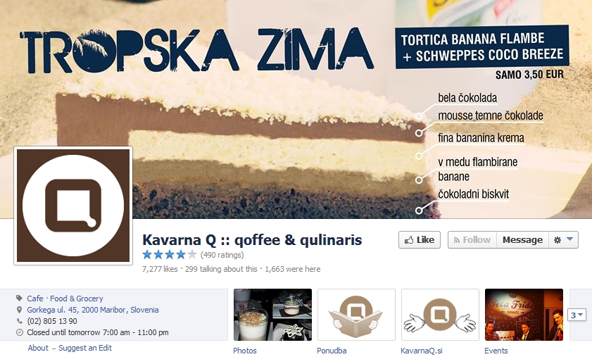Screen dimensions: 592x364
Task: Open the Events tab thumbnail
Action: pos(524,315)
